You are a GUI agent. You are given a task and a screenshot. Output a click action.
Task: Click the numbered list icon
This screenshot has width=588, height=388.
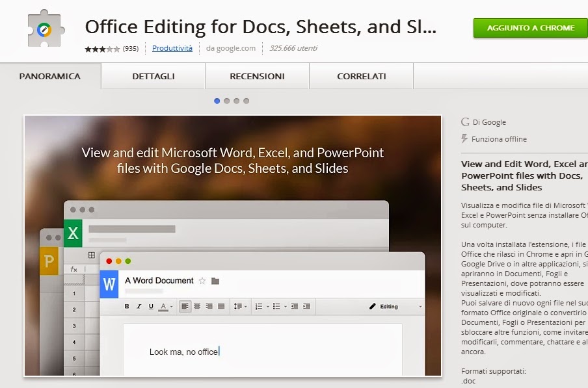pos(259,306)
